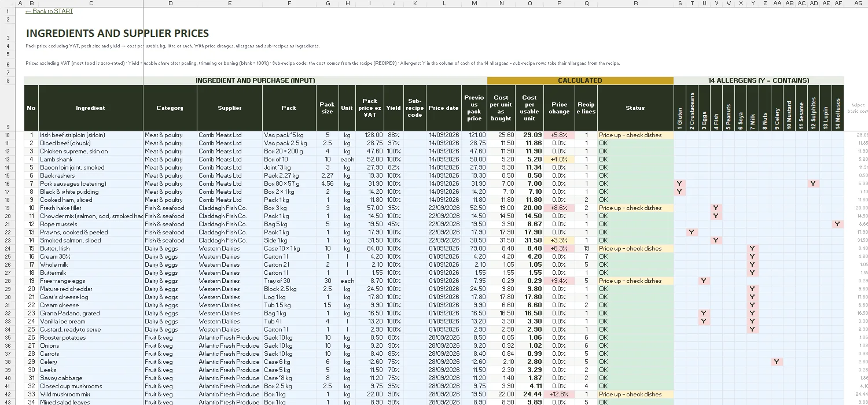
Task: Select the 128.00 pack price cell
Action: click(370, 135)
